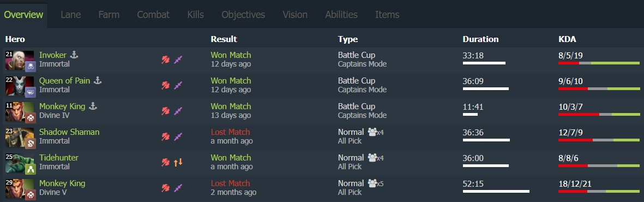Click the KDA bar for 18/12/21 match

pyautogui.click(x=599, y=191)
